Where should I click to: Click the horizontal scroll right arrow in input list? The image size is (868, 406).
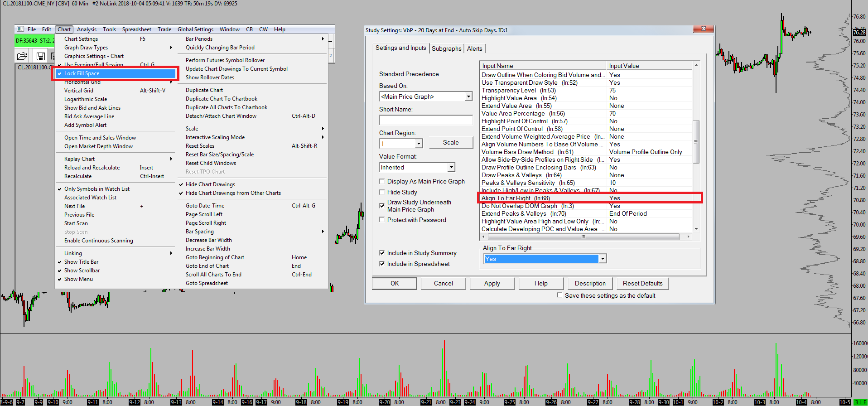point(688,237)
